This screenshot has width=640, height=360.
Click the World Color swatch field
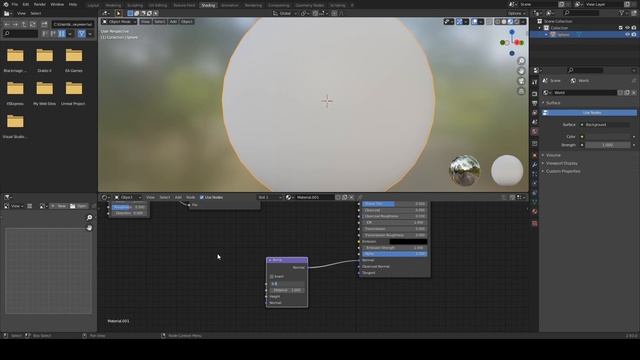click(x=607, y=137)
